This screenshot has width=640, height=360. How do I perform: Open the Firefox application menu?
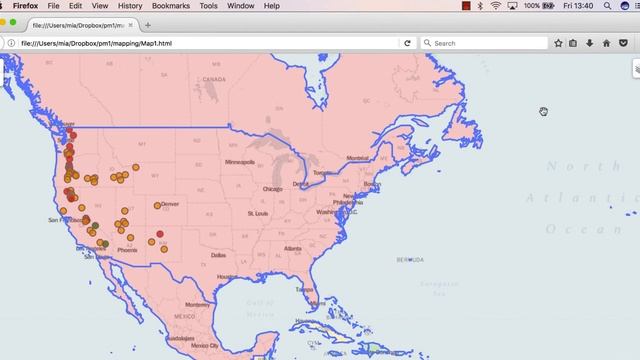point(25,6)
